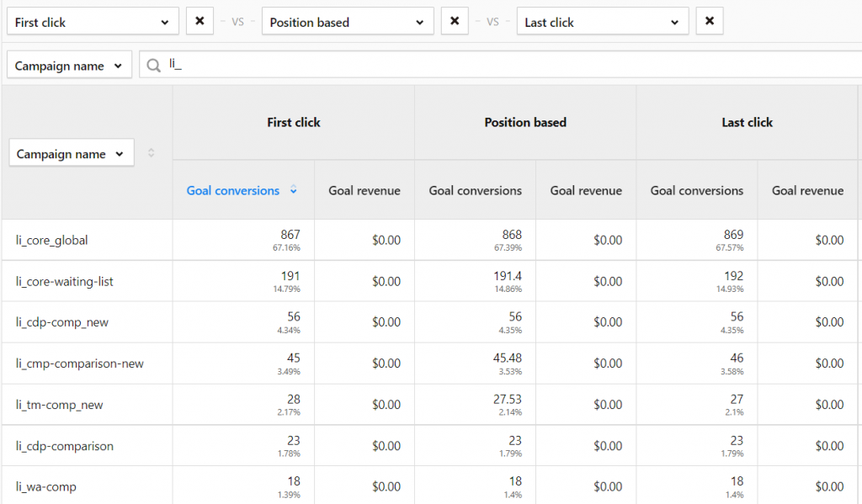The height and width of the screenshot is (504, 862).
Task: Click the sort arrows next to Goal conversions
Action: (x=293, y=190)
